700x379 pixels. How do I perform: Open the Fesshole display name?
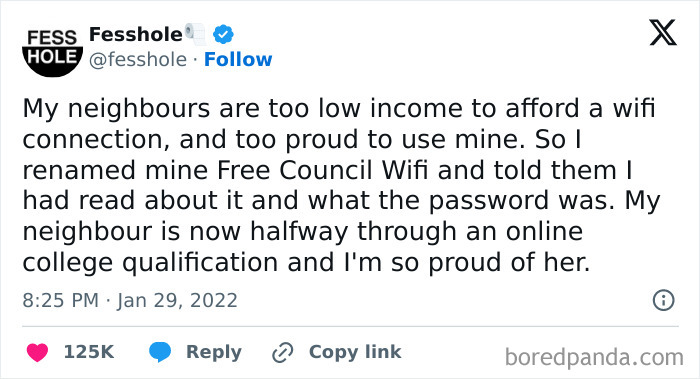point(136,34)
